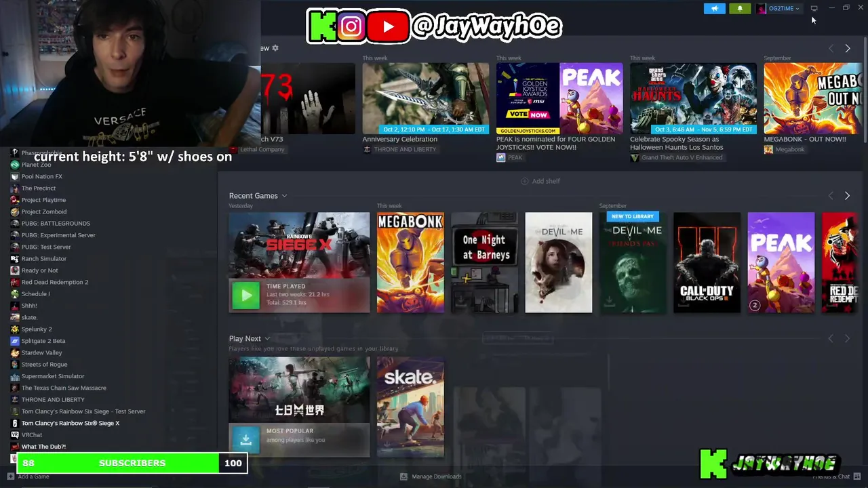Screen dimensions: 868x488
Task: Select Schedule I in library list
Action: pyautogui.click(x=35, y=293)
